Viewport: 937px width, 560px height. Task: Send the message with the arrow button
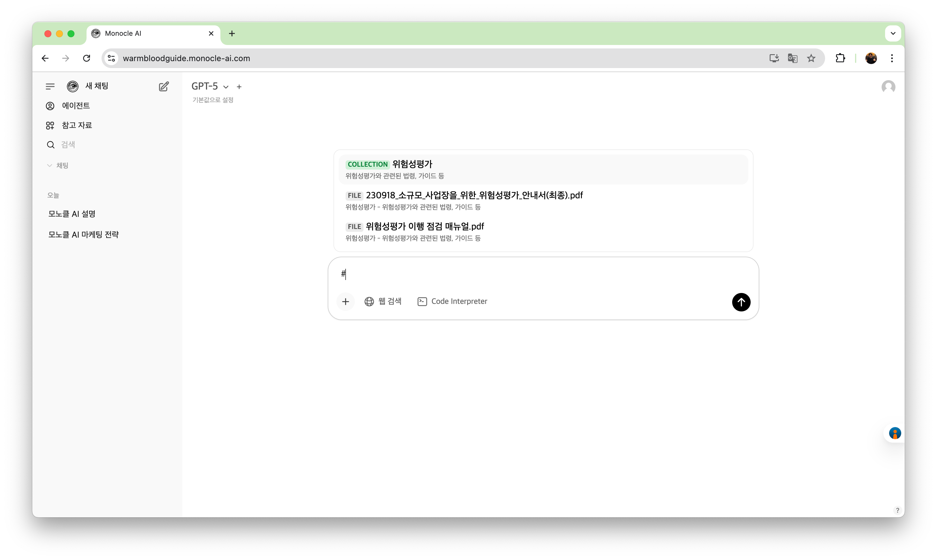tap(741, 302)
